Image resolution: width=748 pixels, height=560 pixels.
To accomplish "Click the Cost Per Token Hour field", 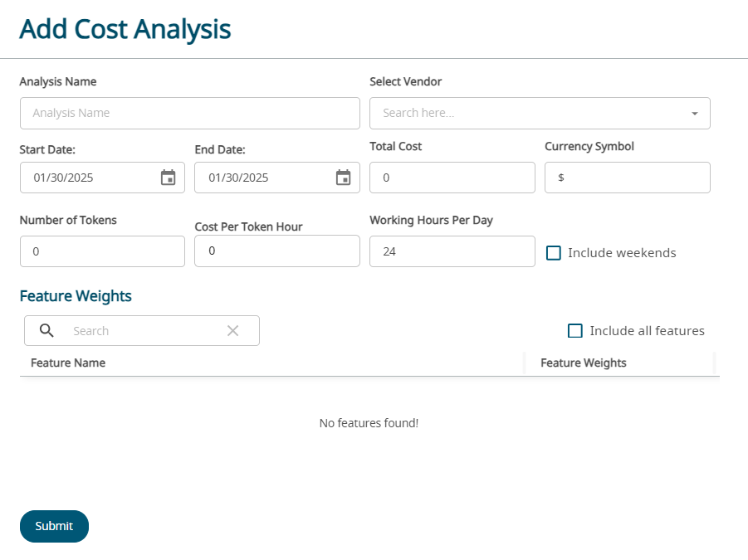I will [276, 251].
